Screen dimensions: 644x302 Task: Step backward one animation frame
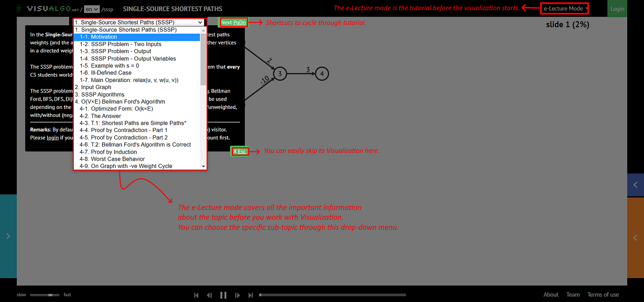tap(209, 295)
